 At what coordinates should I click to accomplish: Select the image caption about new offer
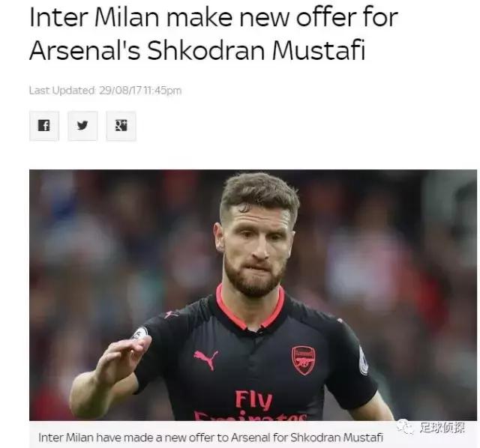[x=211, y=438]
